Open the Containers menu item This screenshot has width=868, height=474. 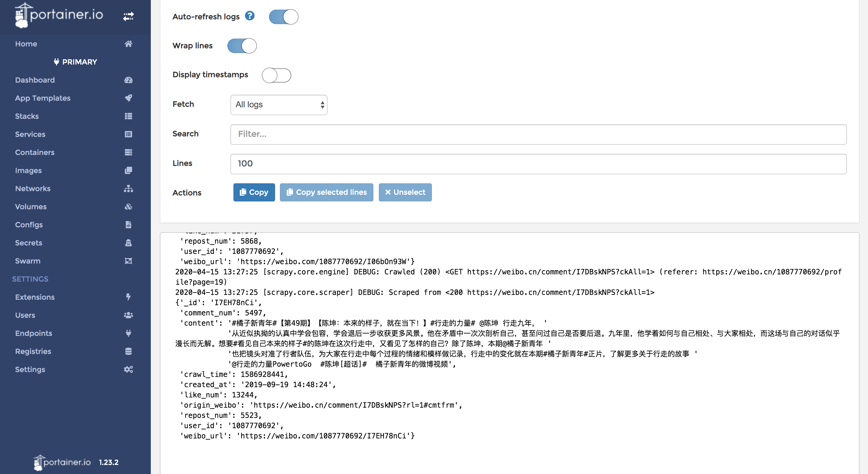click(35, 152)
